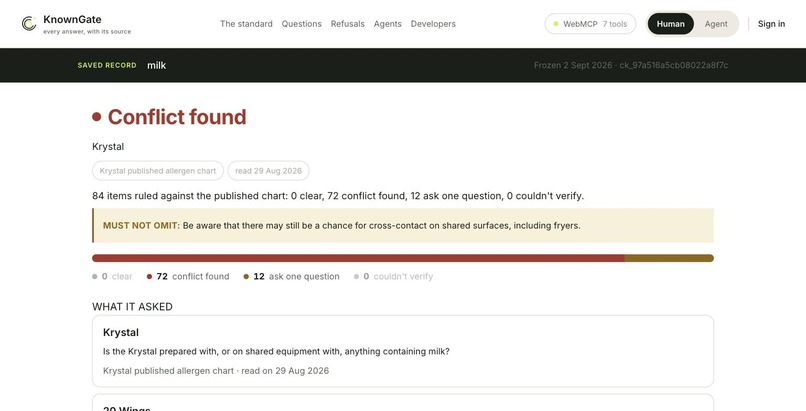
Task: Click the read on 29 Aug 2026 source line
Action: click(x=216, y=370)
